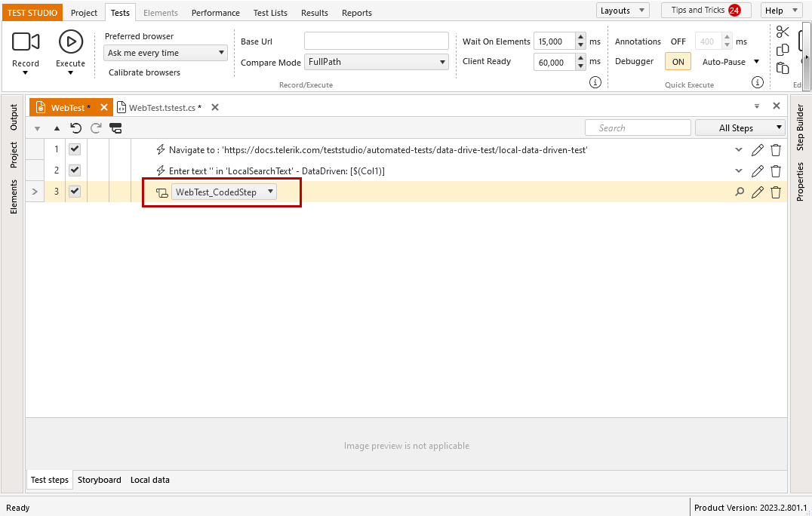Uncheck step 3 enabled checkbox
Viewport: 812px width, 516px height.
(75, 191)
